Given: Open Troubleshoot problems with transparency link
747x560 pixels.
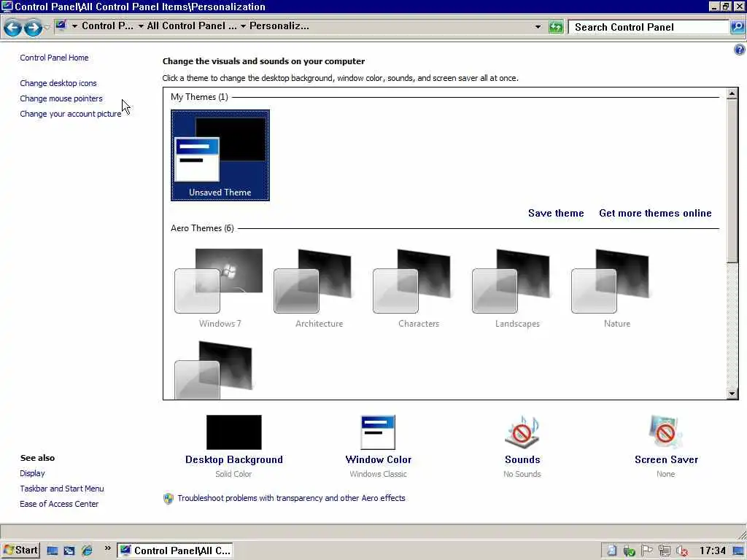Looking at the screenshot, I should coord(292,498).
